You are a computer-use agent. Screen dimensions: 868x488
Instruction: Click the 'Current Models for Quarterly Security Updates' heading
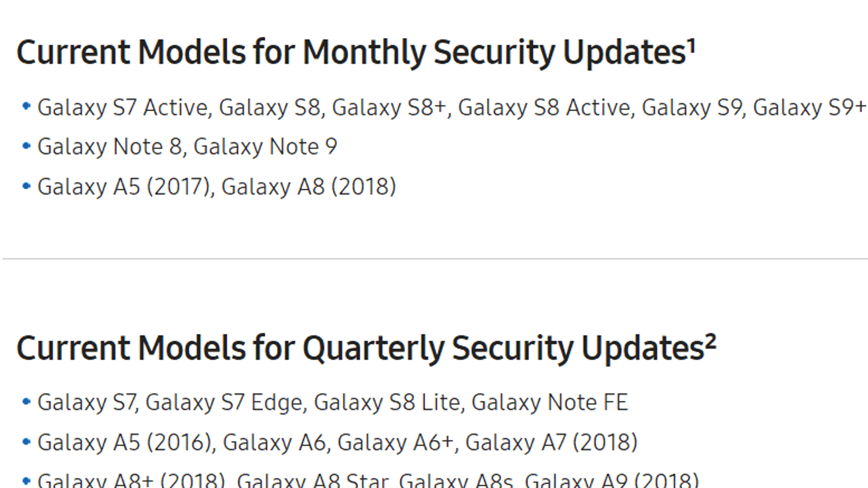point(359,348)
